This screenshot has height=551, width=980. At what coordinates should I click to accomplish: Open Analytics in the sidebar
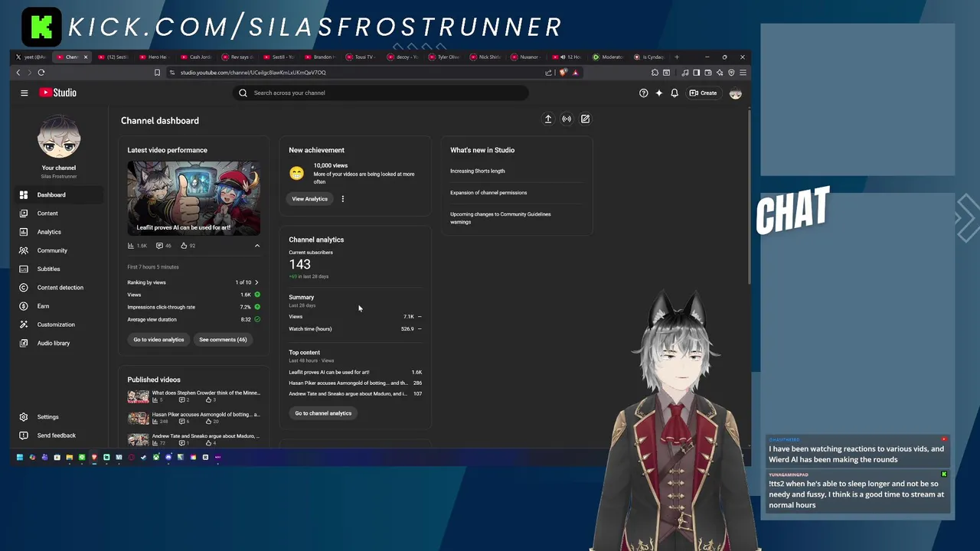(x=59, y=232)
